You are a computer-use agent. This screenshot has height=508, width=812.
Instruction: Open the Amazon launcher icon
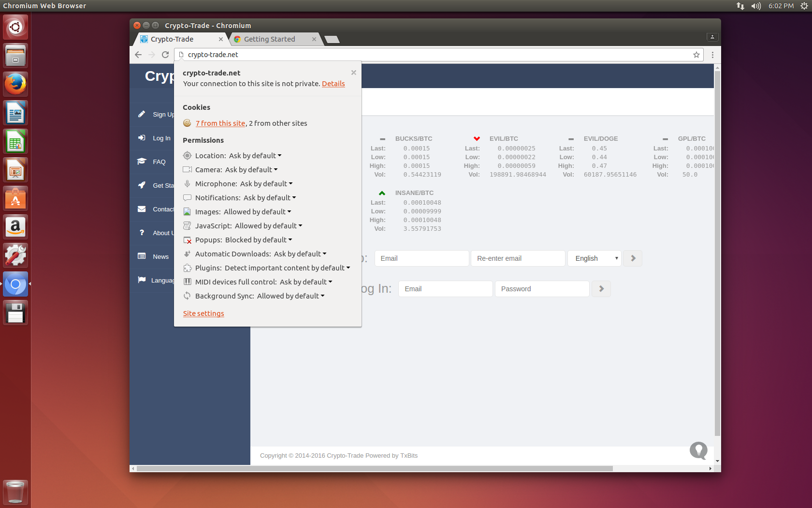tap(15, 227)
